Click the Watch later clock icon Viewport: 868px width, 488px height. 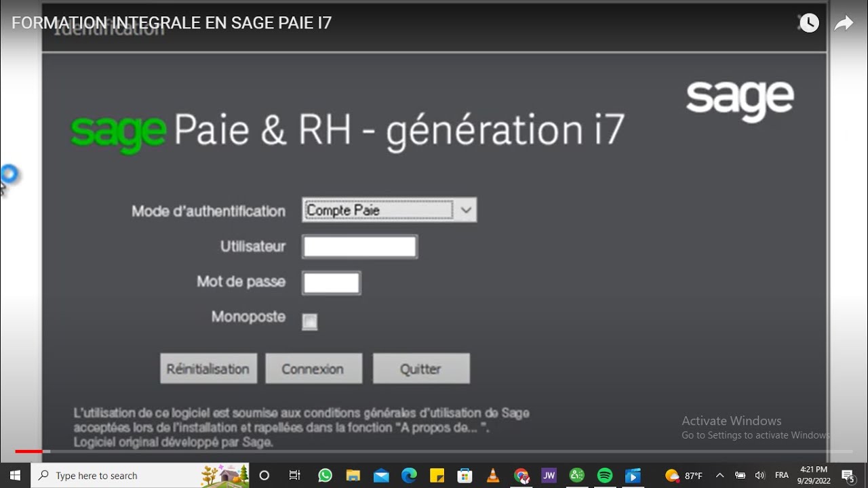809,23
